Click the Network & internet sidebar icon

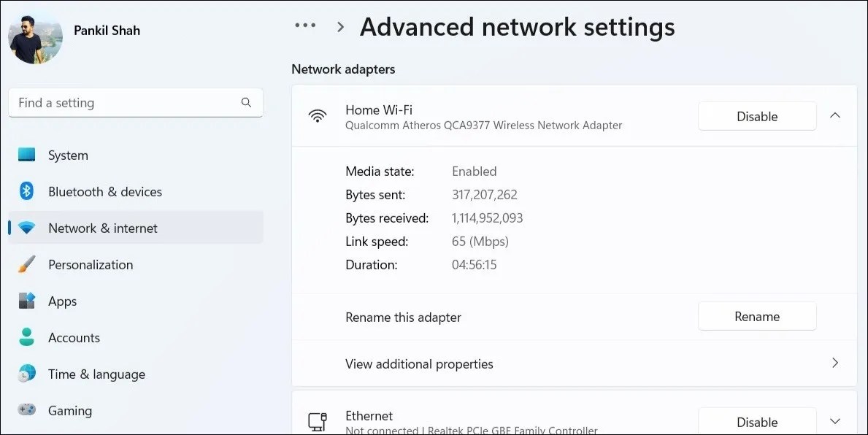pos(26,228)
